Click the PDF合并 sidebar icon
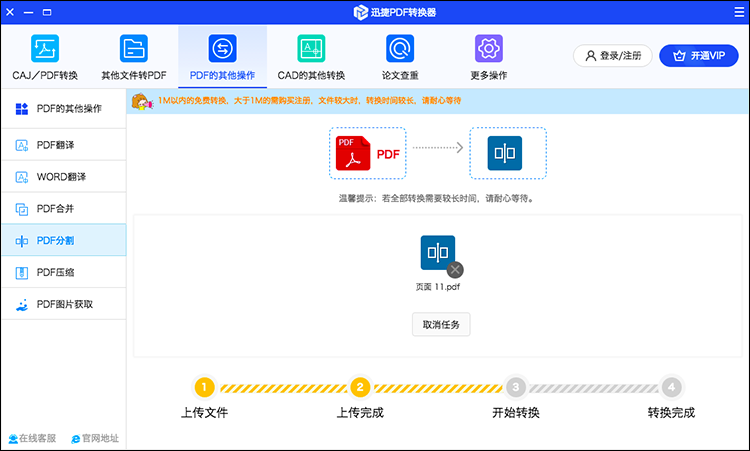Image resolution: width=750 pixels, height=451 pixels. tap(22, 209)
